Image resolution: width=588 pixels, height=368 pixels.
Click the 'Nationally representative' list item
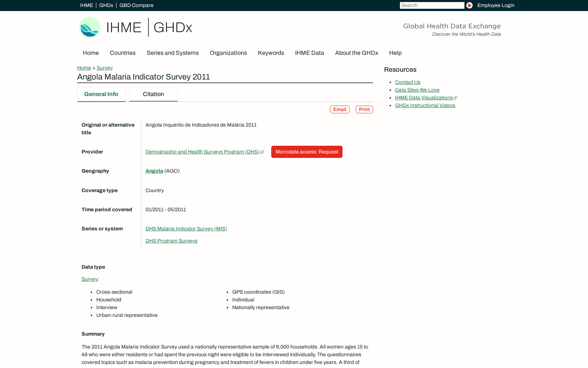click(x=261, y=308)
